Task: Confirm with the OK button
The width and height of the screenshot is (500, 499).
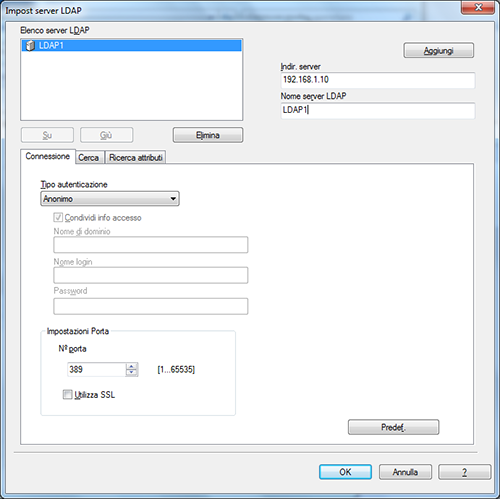Action: [x=345, y=472]
